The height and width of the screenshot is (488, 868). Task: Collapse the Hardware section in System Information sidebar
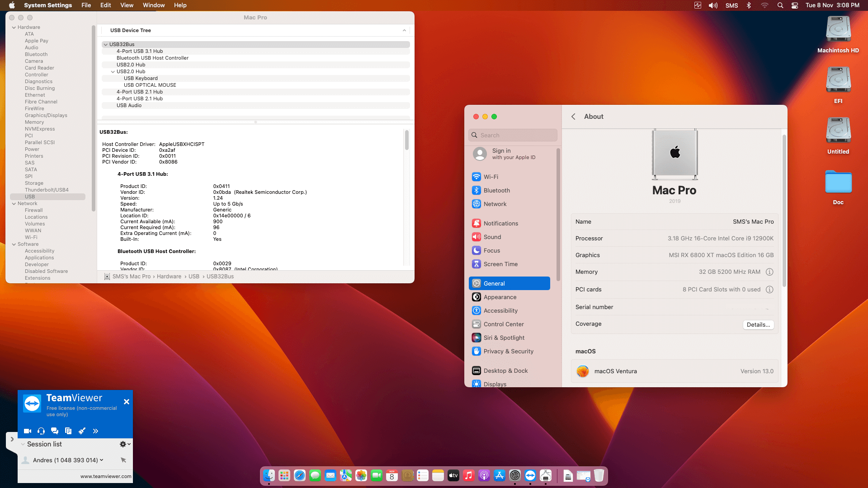point(14,28)
